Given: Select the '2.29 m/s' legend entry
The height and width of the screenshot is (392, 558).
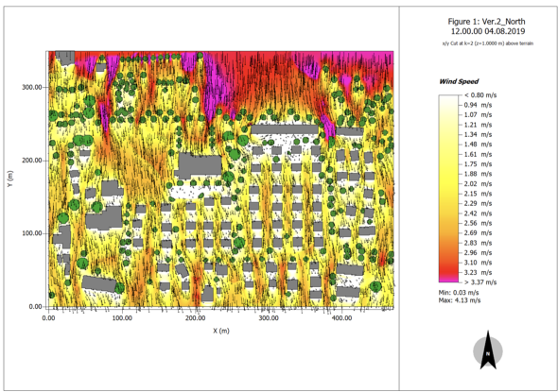Looking at the screenshot, I should [x=478, y=203].
